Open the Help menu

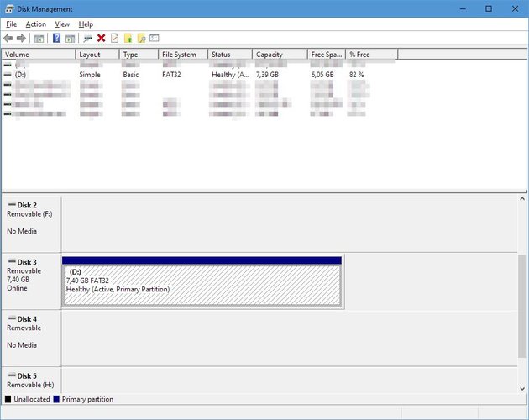(86, 24)
